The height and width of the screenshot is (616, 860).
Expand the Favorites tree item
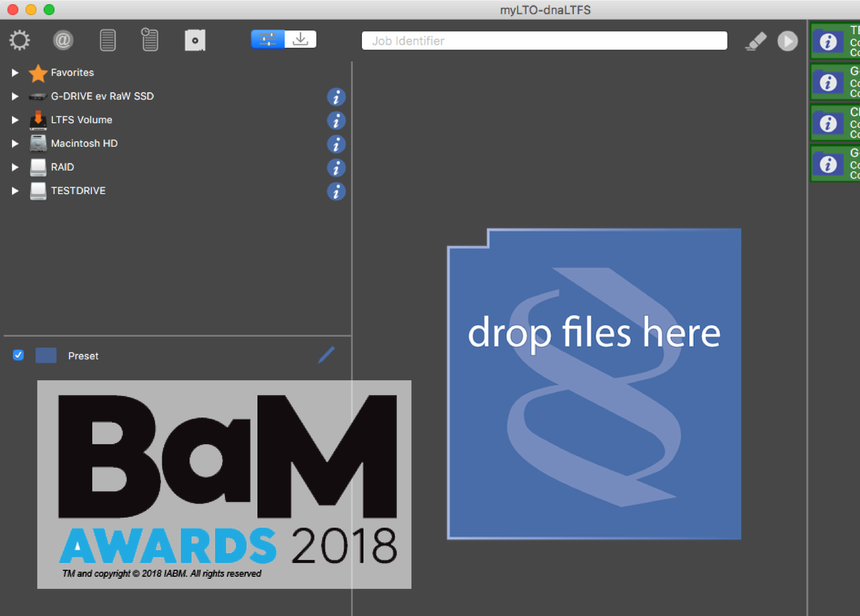pos(15,72)
